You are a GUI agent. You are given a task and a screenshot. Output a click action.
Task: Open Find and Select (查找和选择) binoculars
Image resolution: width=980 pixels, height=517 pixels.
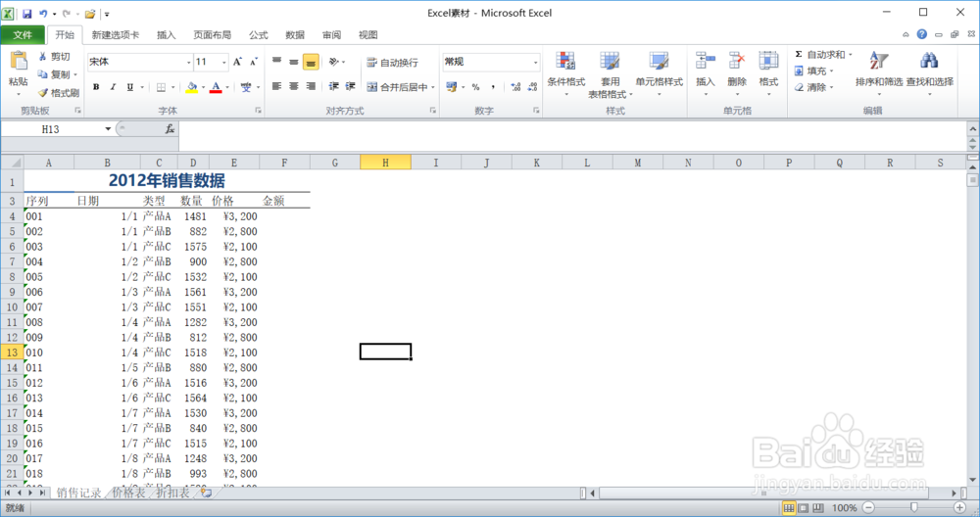point(929,73)
